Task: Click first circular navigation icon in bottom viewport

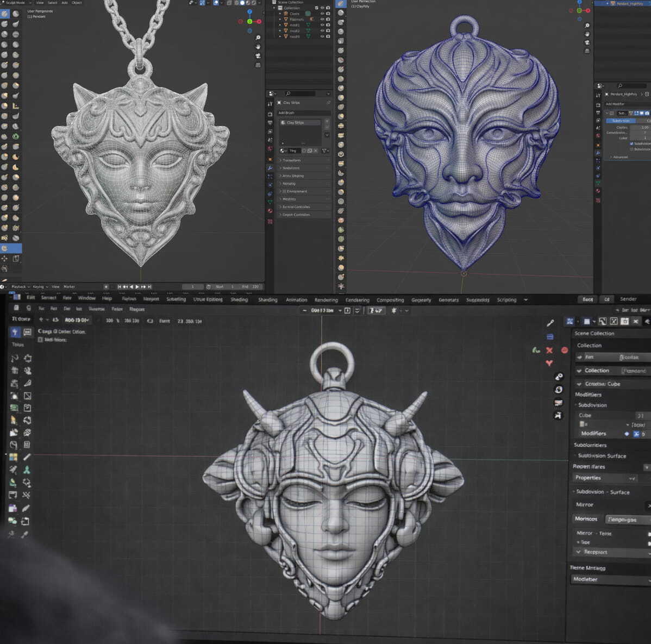Action: coord(559,377)
